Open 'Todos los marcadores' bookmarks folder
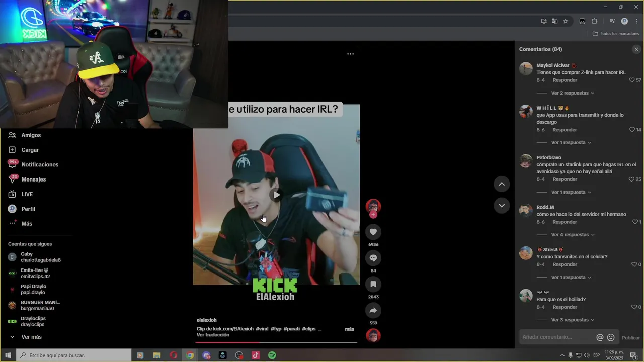The width and height of the screenshot is (644, 362). pos(616,34)
